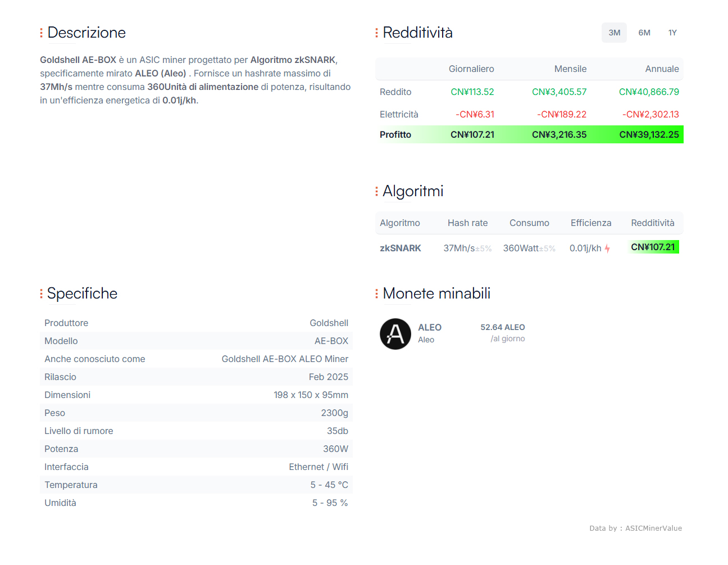The height and width of the screenshot is (565, 728).
Task: Click the Anche conosciuto come spec label
Action: pyautogui.click(x=95, y=359)
